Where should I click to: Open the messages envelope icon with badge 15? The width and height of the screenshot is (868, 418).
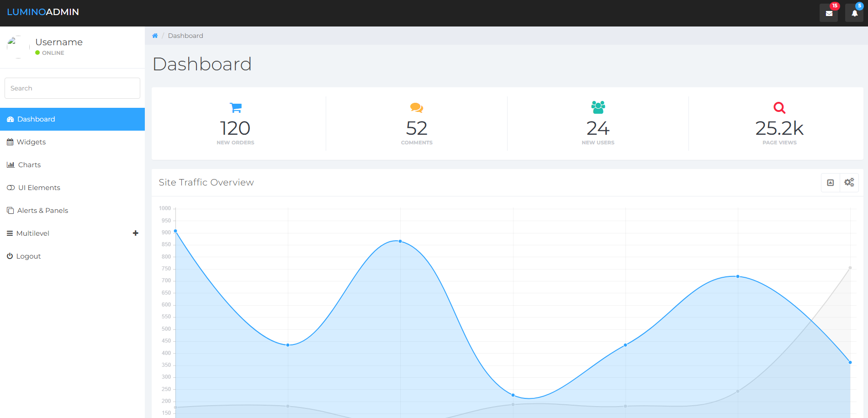click(x=829, y=13)
